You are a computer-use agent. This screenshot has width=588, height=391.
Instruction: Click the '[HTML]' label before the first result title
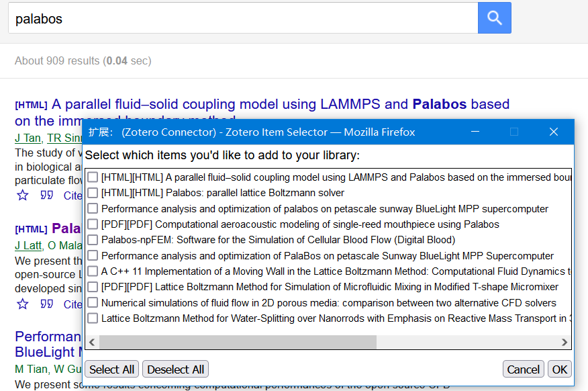pos(31,105)
